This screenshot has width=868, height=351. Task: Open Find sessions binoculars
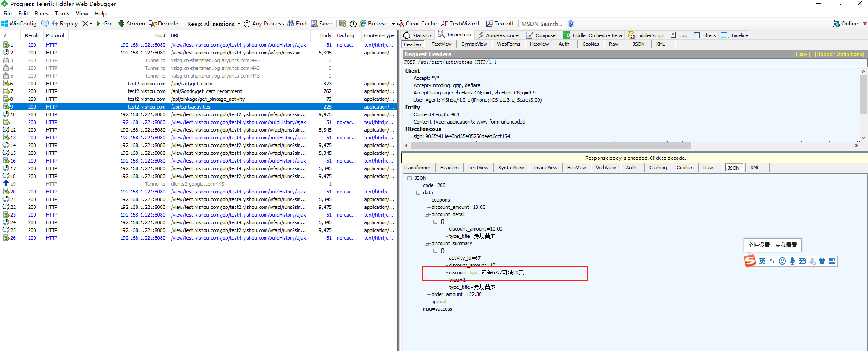[297, 24]
